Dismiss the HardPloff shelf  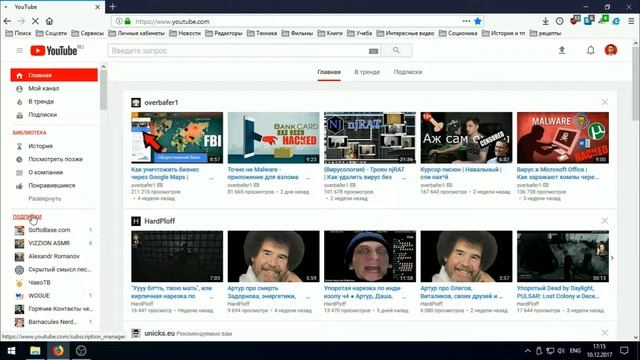coord(604,221)
